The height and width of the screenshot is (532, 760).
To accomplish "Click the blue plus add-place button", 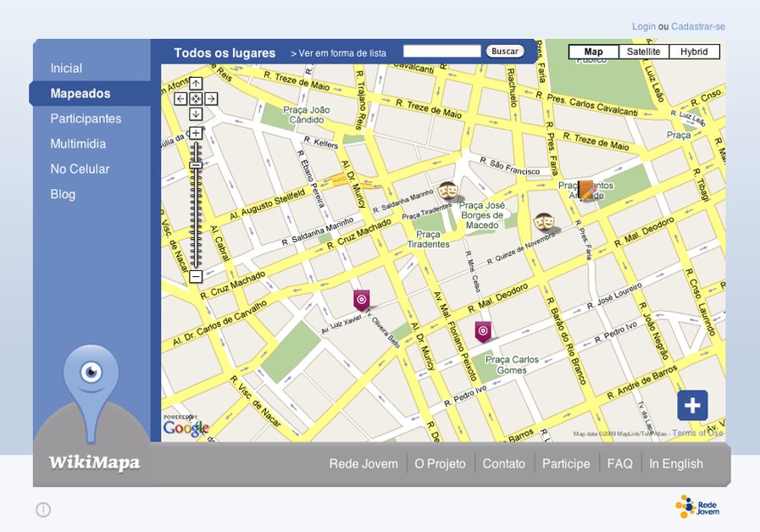I will coord(692,405).
